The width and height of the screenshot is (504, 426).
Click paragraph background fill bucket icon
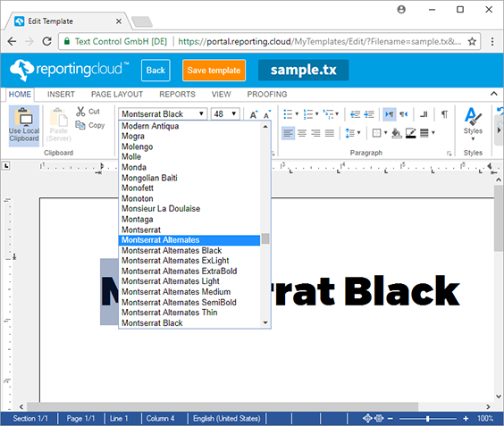397,133
